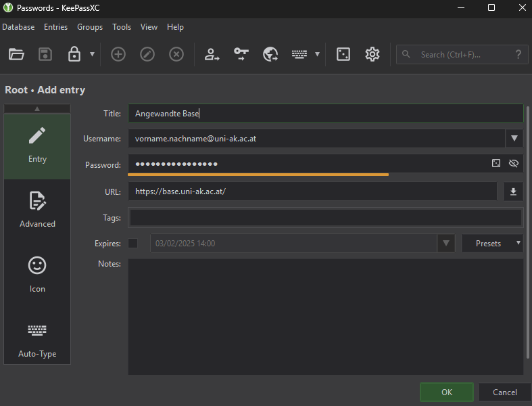The image size is (532, 406).
Task: Open the expiry date calendar dropdown arrow
Action: point(446,243)
